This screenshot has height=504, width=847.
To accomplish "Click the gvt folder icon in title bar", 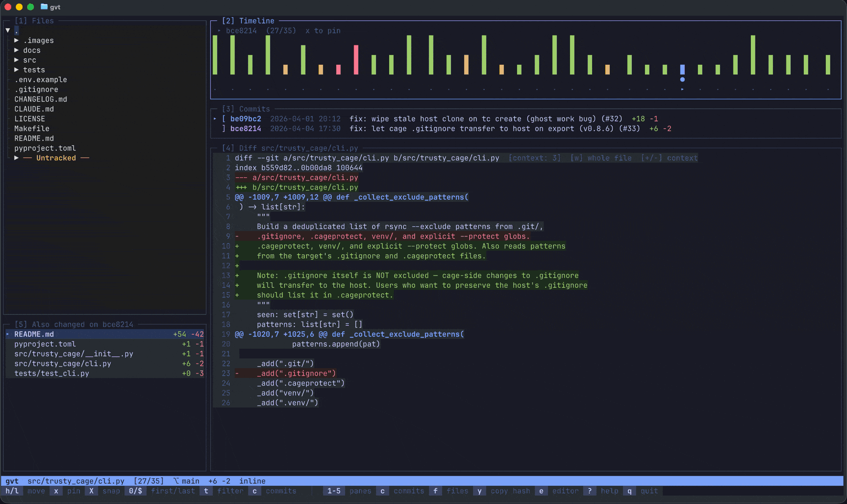I will pyautogui.click(x=44, y=7).
